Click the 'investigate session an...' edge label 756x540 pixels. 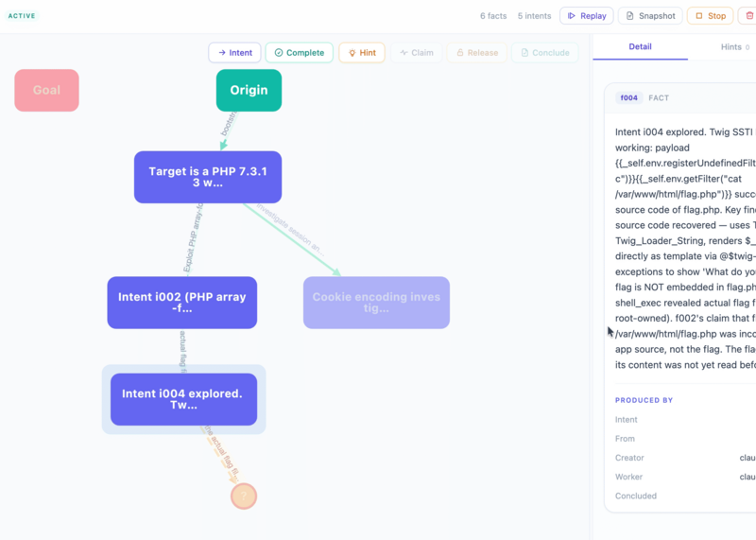290,229
